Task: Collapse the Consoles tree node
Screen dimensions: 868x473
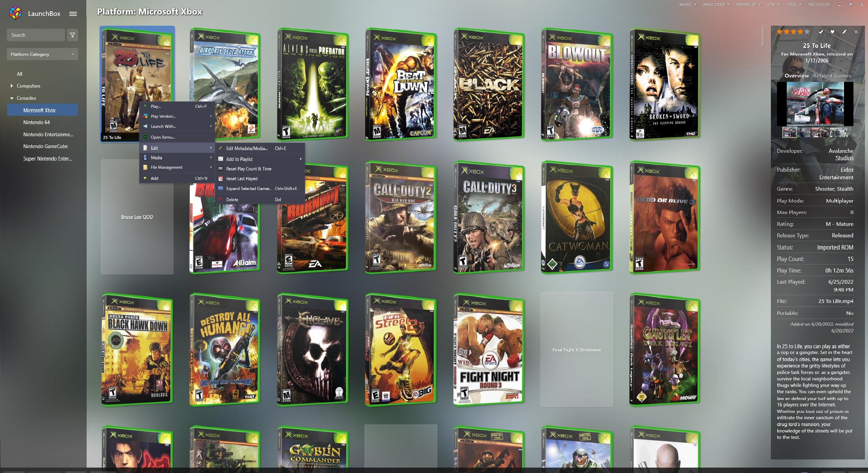Action: click(12, 98)
